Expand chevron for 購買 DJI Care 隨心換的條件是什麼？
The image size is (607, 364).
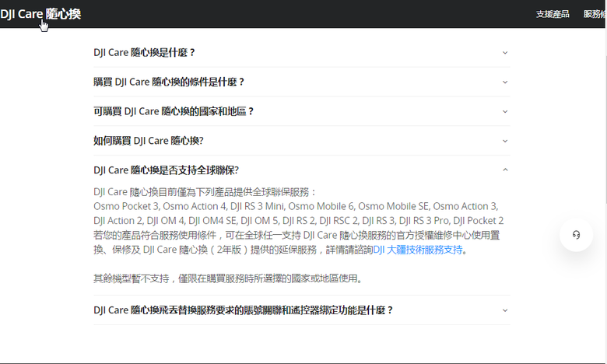click(505, 82)
